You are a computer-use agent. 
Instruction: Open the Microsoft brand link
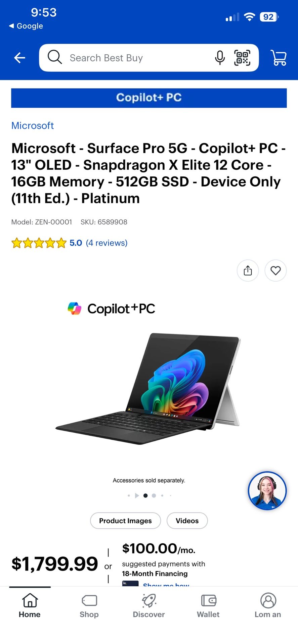pyautogui.click(x=33, y=125)
